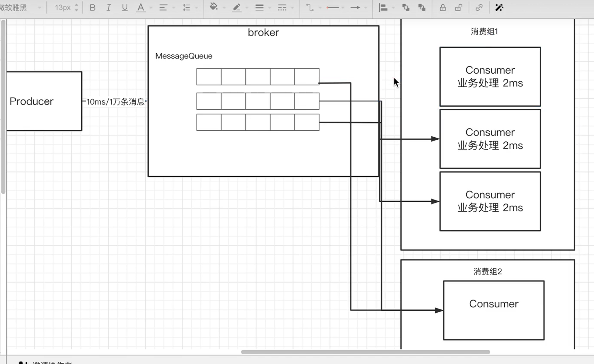Toggle underline text formatting

(124, 8)
